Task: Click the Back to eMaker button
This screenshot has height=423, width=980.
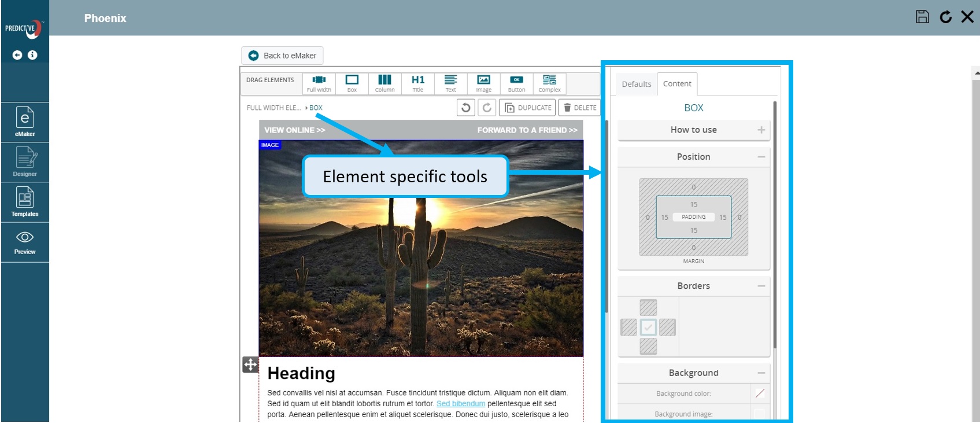Action: (282, 56)
